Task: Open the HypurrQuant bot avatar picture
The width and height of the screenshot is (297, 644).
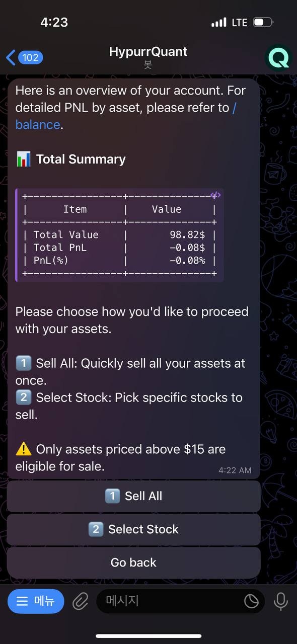Action: tap(278, 58)
